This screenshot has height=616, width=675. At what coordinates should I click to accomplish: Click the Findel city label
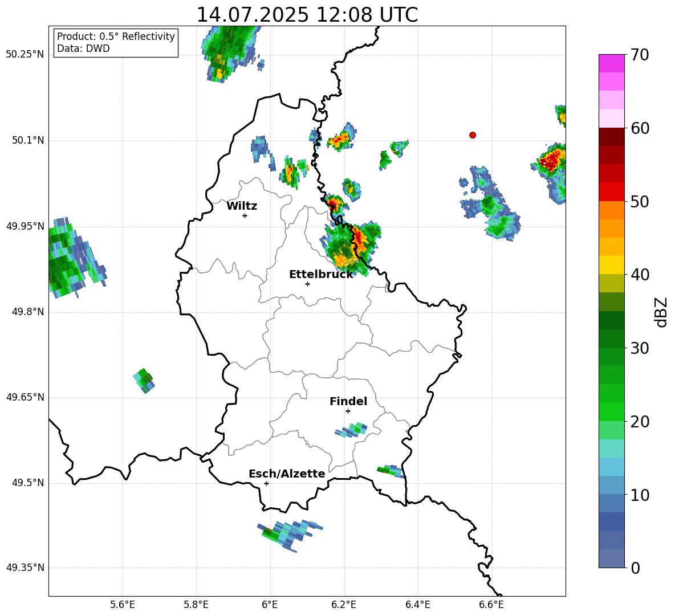tap(348, 401)
